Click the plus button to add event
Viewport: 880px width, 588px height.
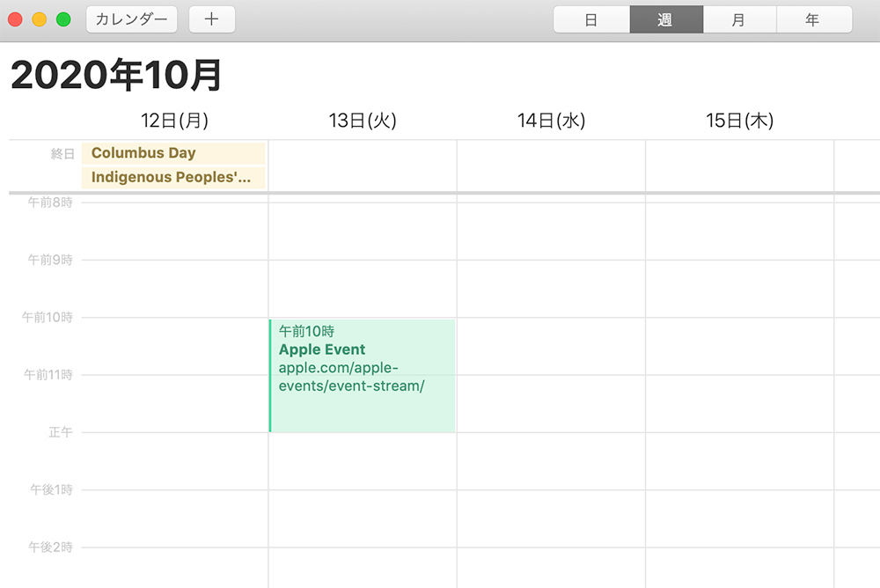(x=211, y=19)
